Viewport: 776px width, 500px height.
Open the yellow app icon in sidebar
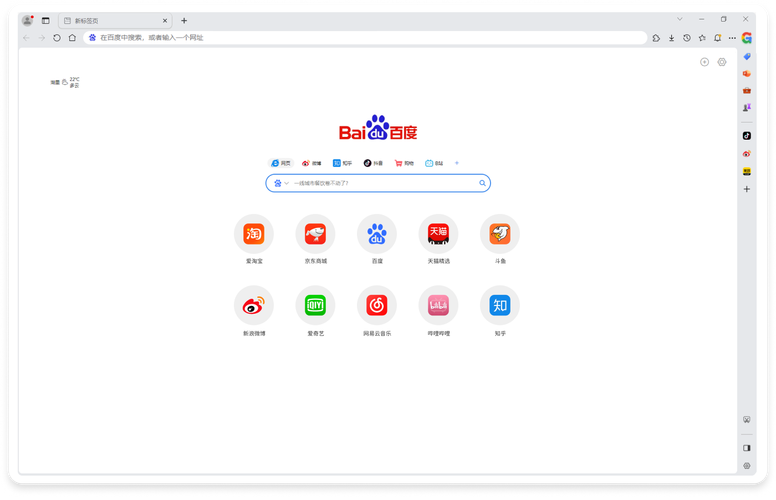747,171
